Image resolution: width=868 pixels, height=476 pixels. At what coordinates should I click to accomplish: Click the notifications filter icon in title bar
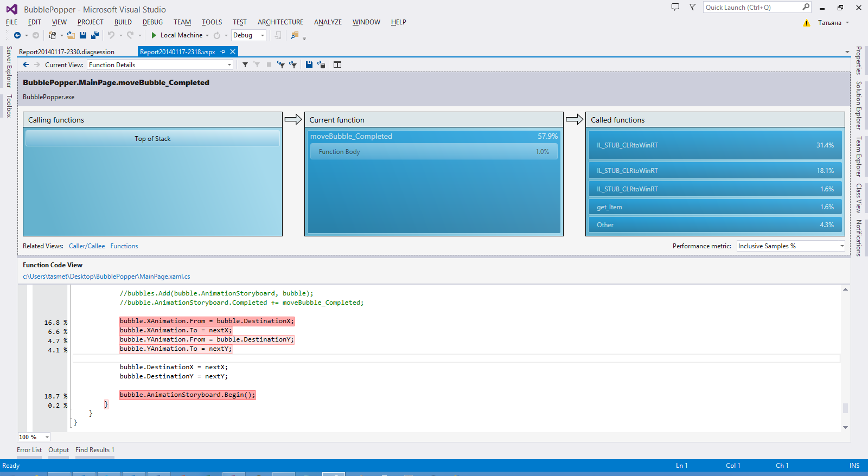(x=693, y=7)
